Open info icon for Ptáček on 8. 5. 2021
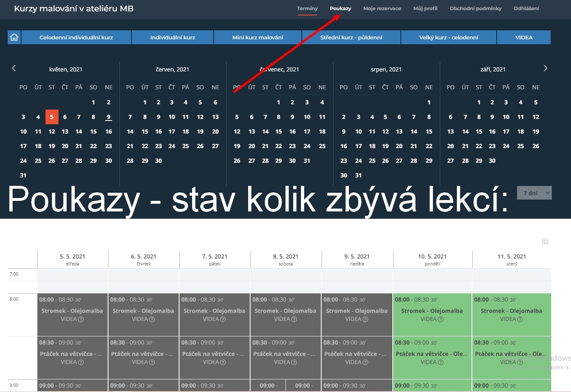Screen dimensions: 571x392 294,362
